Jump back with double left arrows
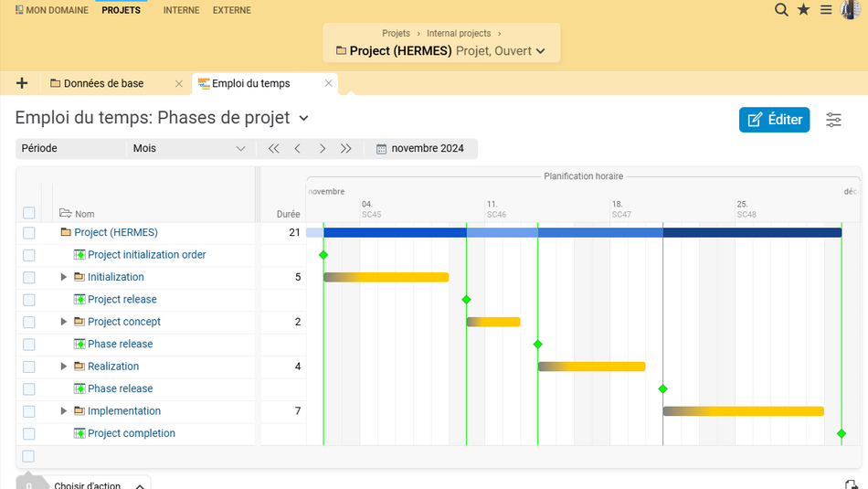 click(x=273, y=148)
